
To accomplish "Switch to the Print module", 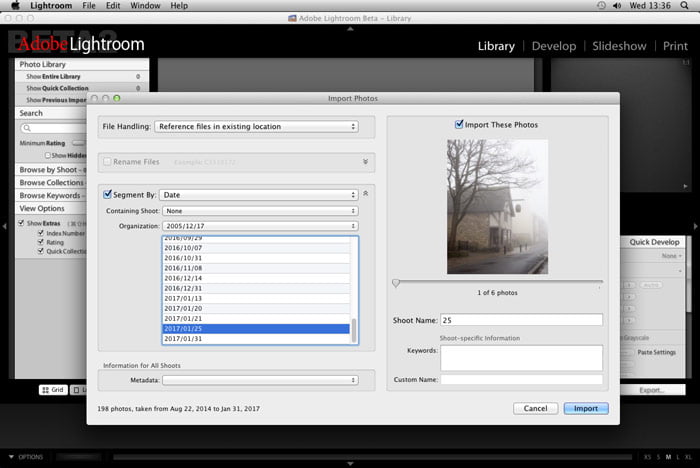I will (x=675, y=46).
